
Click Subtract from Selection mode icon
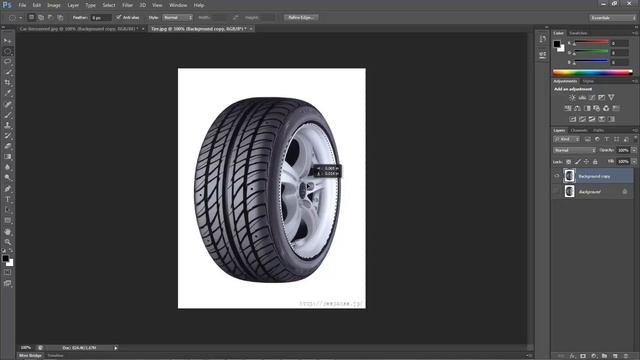(x=50, y=18)
